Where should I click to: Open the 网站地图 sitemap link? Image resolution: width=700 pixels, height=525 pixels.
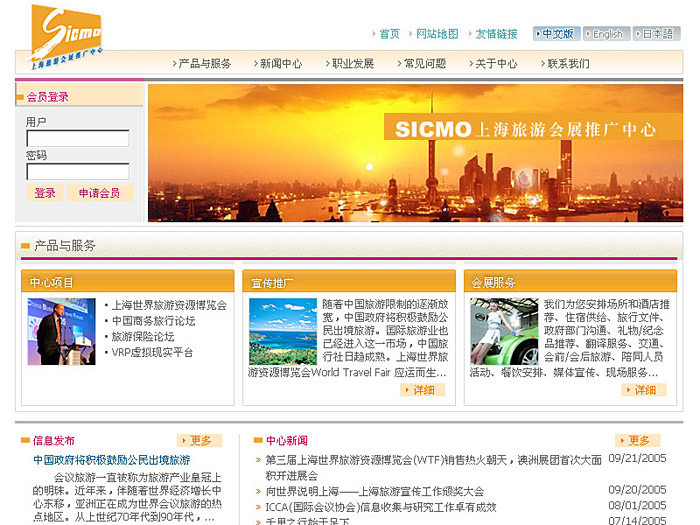(437, 34)
